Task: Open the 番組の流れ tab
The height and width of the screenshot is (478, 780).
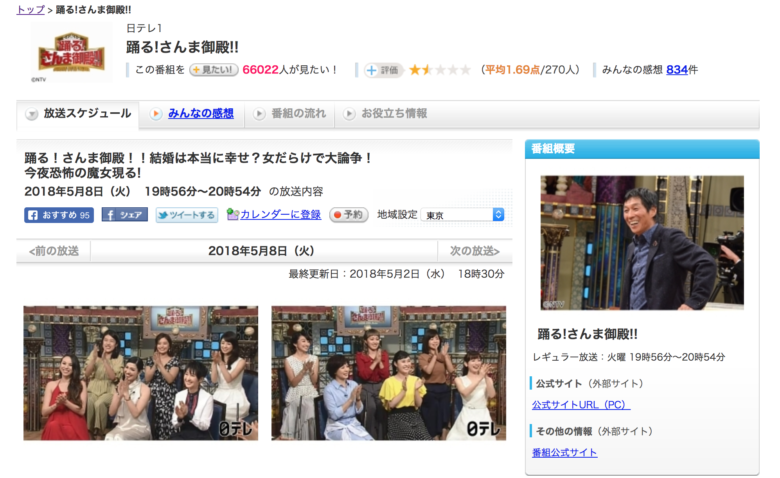Action: click(298, 113)
